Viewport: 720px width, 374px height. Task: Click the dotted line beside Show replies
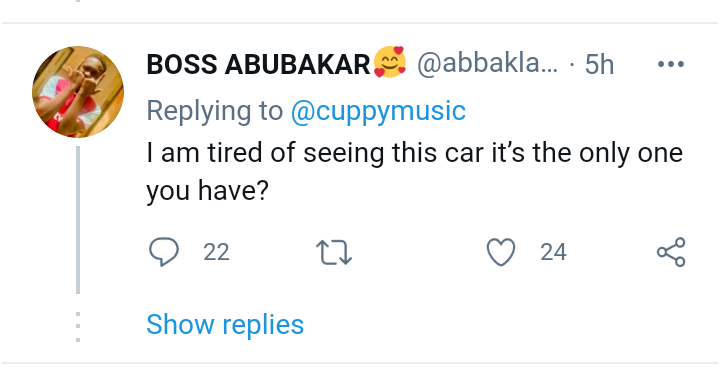78,327
